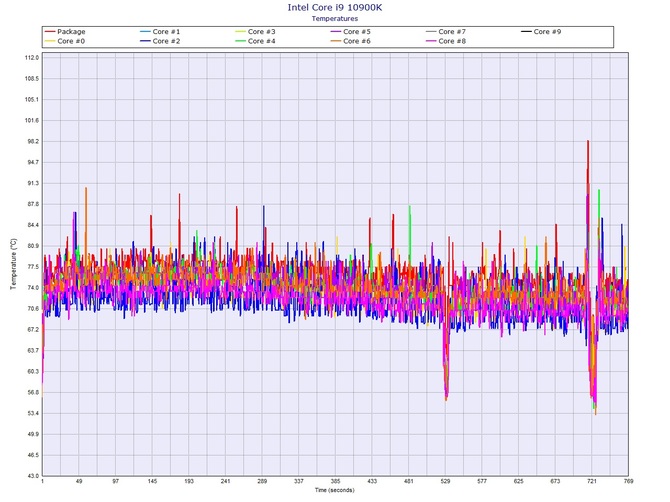Click the magenta Core #8 line swatch
670x502 pixels.
[431, 41]
